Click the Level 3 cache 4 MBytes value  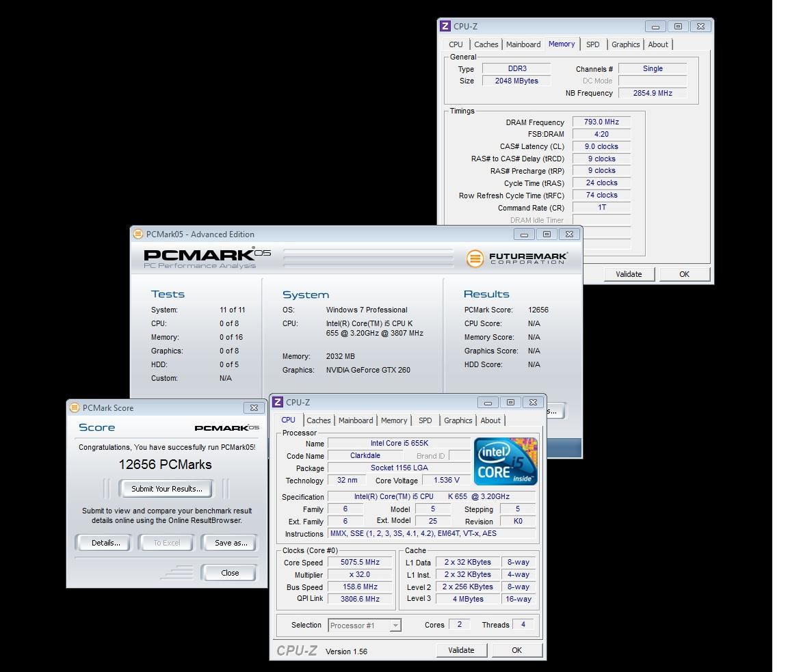[x=467, y=599]
